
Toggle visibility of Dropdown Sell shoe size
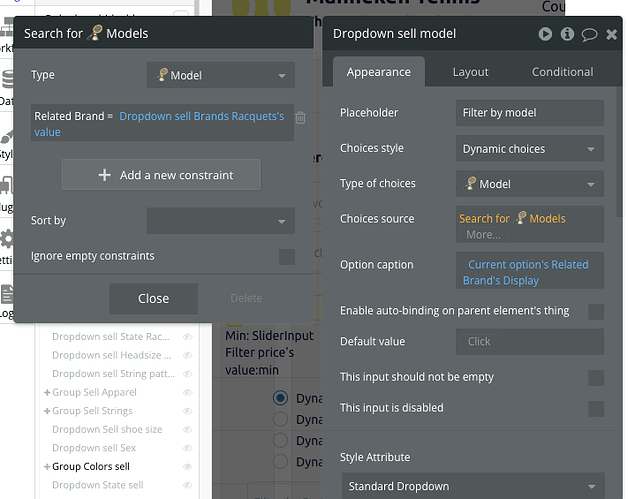187,429
